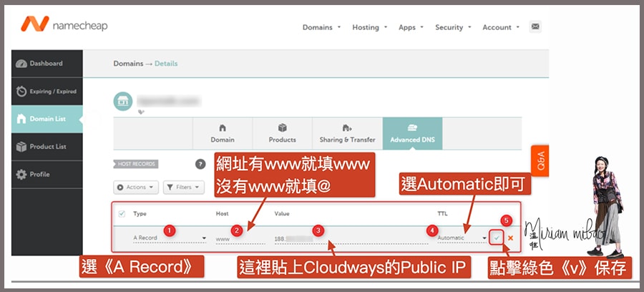This screenshot has height=292, width=644.
Task: Toggle the select-all records checkbox
Action: (x=122, y=213)
